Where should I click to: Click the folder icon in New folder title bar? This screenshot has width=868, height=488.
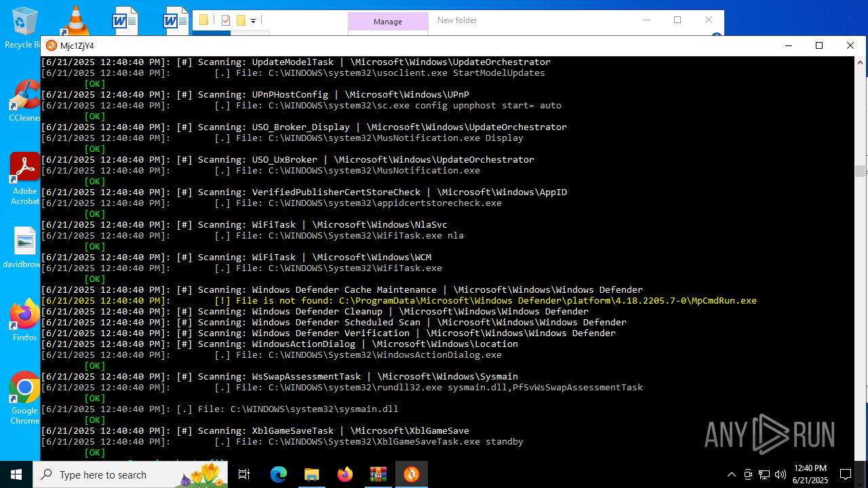(203, 20)
